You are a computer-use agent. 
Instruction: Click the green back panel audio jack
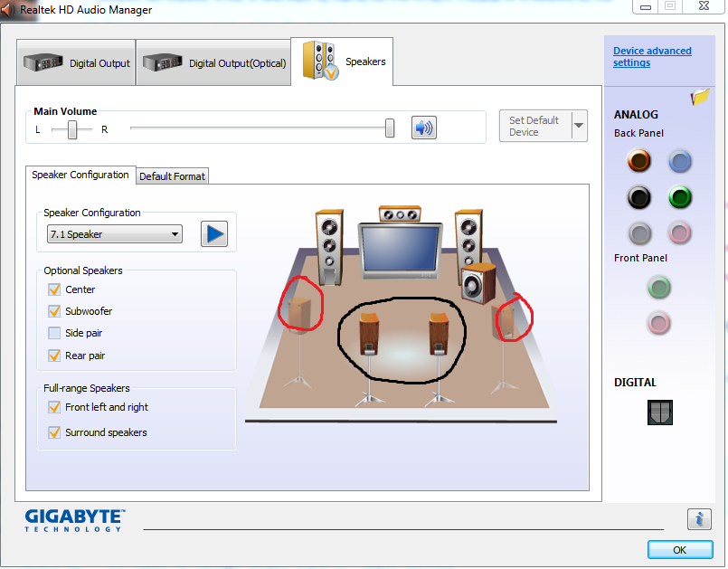pos(680,197)
